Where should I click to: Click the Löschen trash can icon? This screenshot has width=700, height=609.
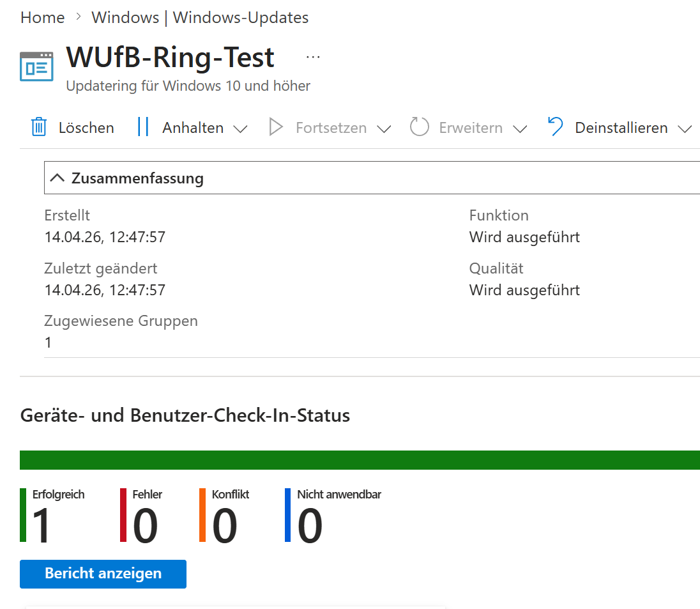point(39,127)
